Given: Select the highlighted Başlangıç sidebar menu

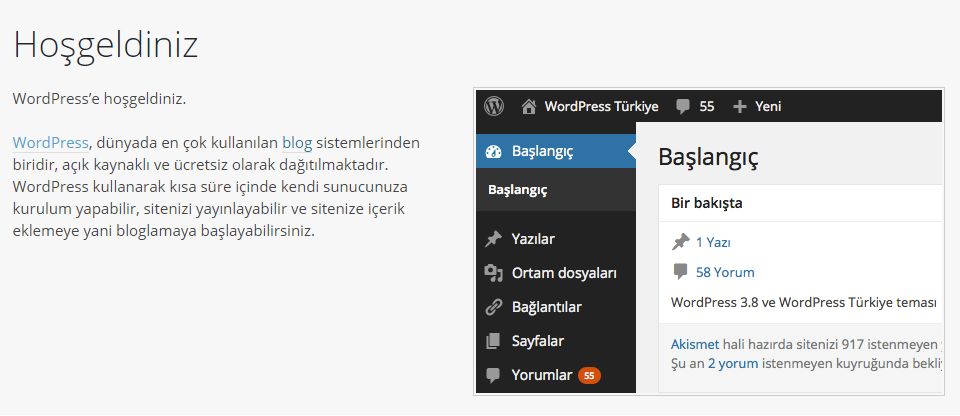Looking at the screenshot, I should (x=556, y=151).
